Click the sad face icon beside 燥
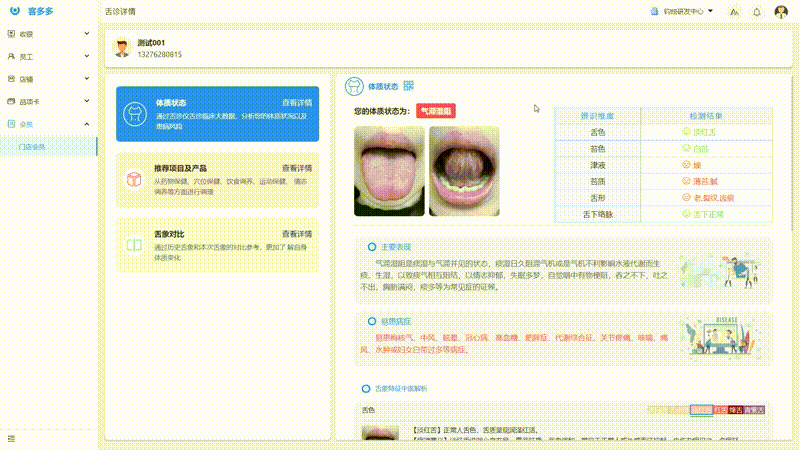The width and height of the screenshot is (800, 450). coord(686,164)
